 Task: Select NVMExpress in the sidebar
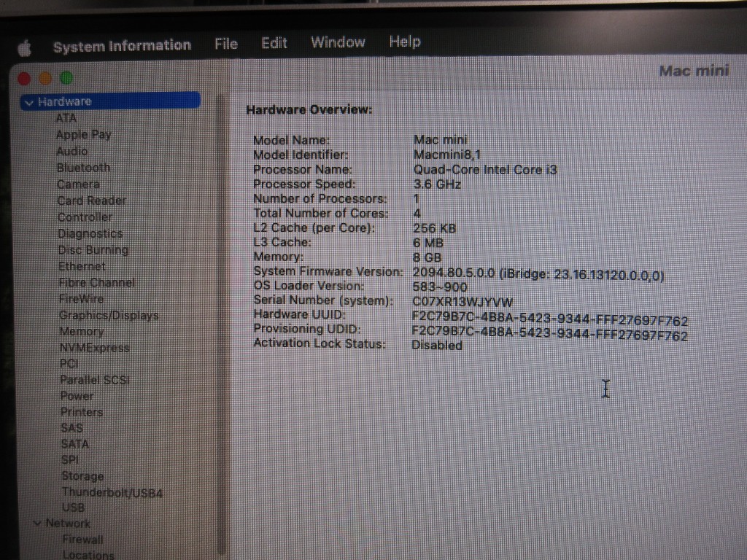coord(94,348)
